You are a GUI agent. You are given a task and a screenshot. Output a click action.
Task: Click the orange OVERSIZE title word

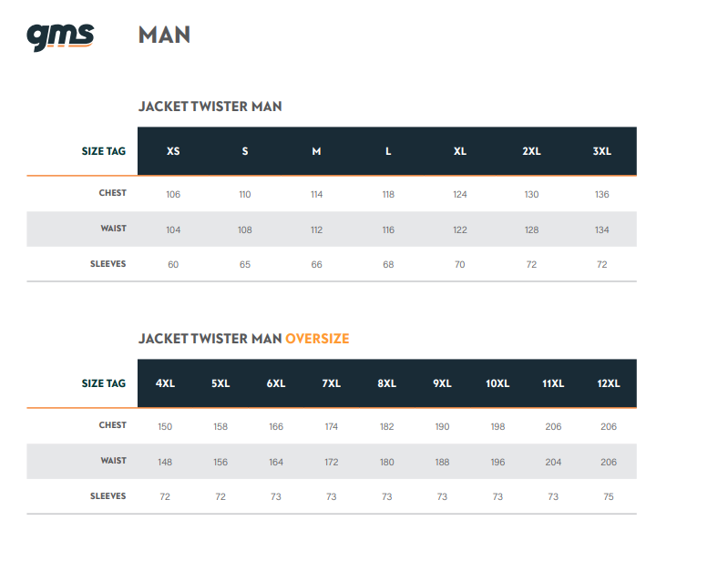317,339
